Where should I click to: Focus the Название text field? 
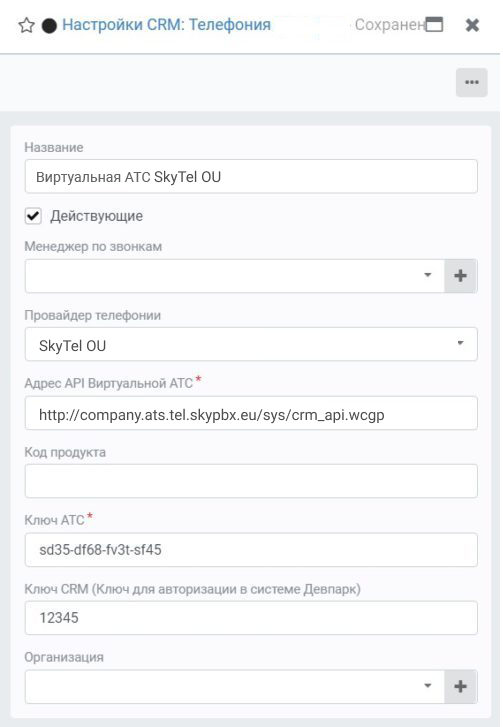251,176
